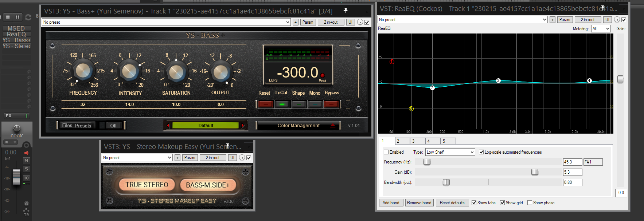Turn the FREQUENCY knob in Bass+
Screen dimensions: 644x221
pos(83,71)
